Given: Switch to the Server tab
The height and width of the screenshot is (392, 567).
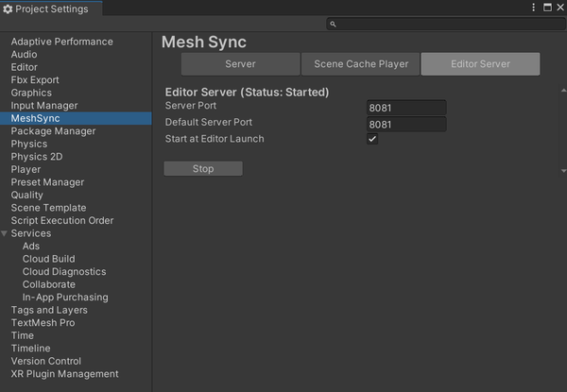Looking at the screenshot, I should coord(240,64).
